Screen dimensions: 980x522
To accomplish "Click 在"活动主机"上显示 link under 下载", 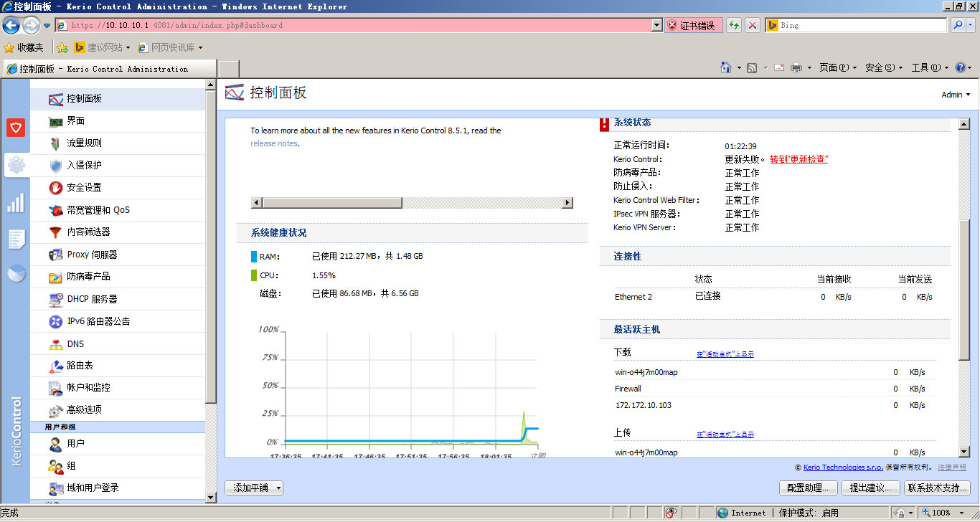I will coord(725,354).
